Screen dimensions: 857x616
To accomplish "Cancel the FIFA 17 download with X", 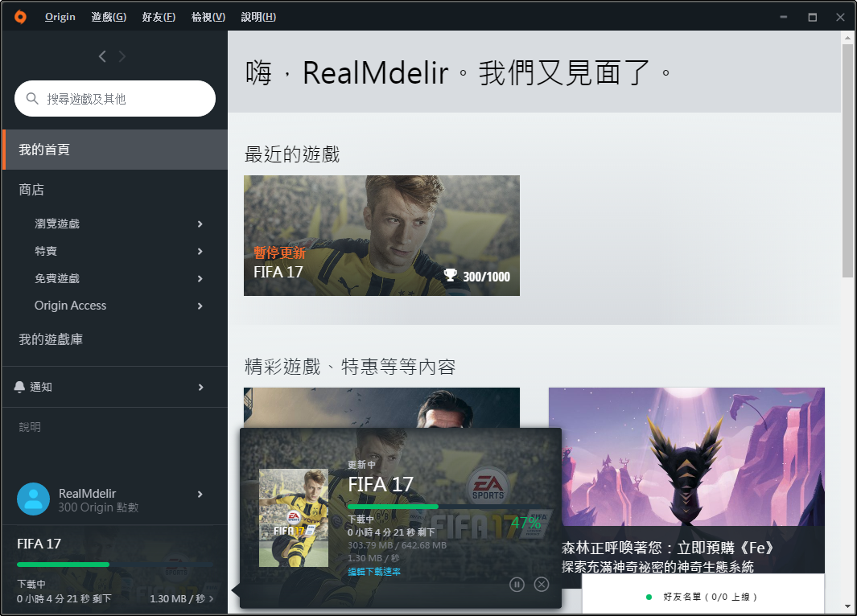I will point(541,585).
